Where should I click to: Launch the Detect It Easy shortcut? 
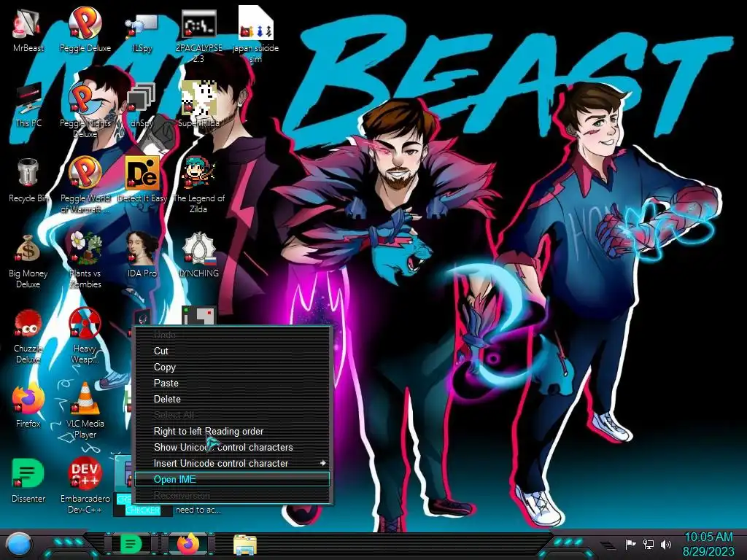[142, 180]
